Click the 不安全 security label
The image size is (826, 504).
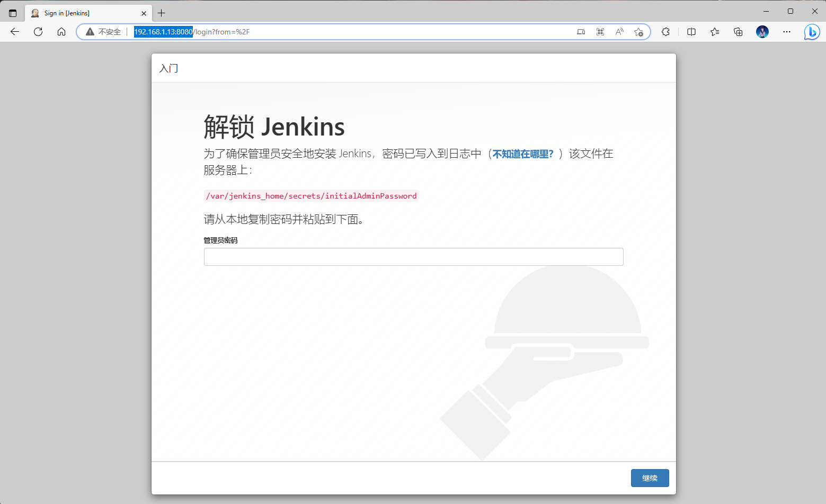110,32
